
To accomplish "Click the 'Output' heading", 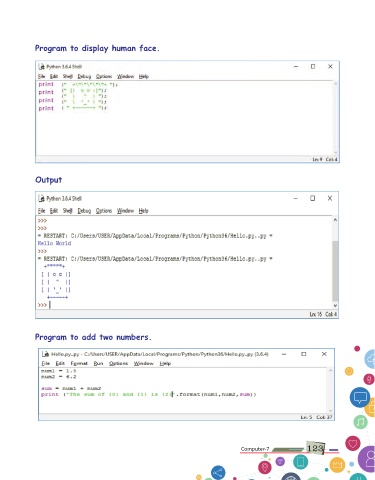I will point(49,180).
